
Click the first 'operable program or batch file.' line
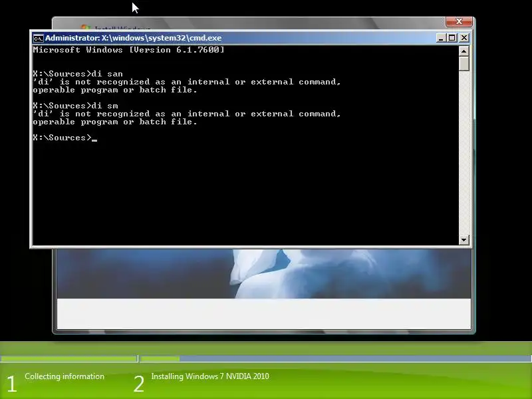(114, 90)
